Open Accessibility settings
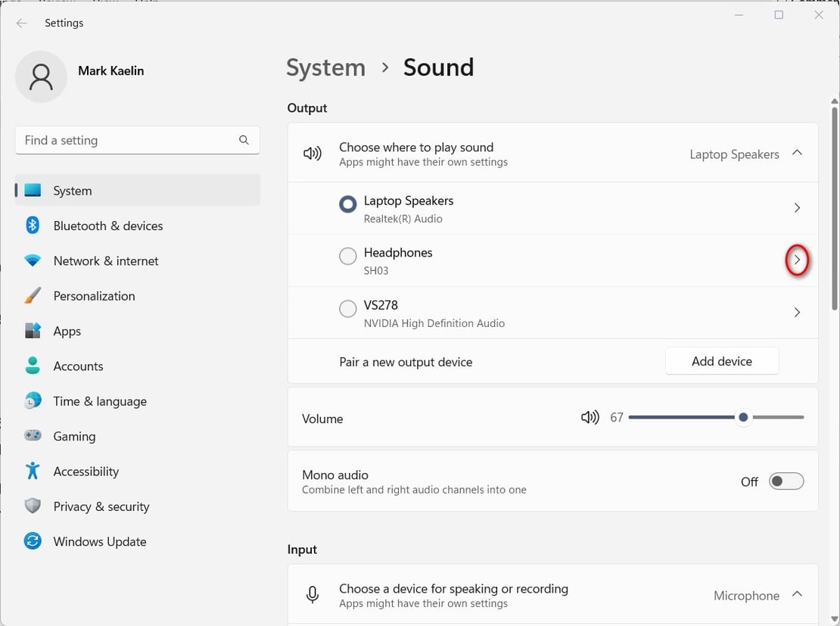 coord(138,472)
